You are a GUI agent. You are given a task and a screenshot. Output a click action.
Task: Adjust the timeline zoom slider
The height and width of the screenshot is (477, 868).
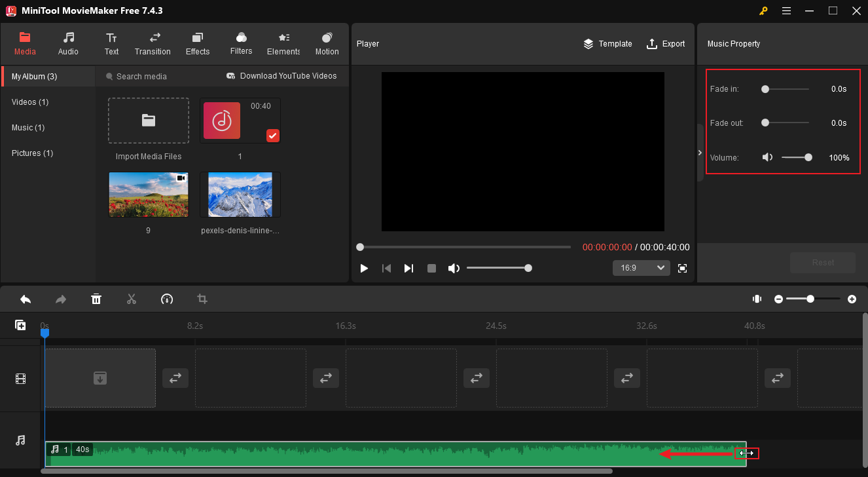[813, 299]
